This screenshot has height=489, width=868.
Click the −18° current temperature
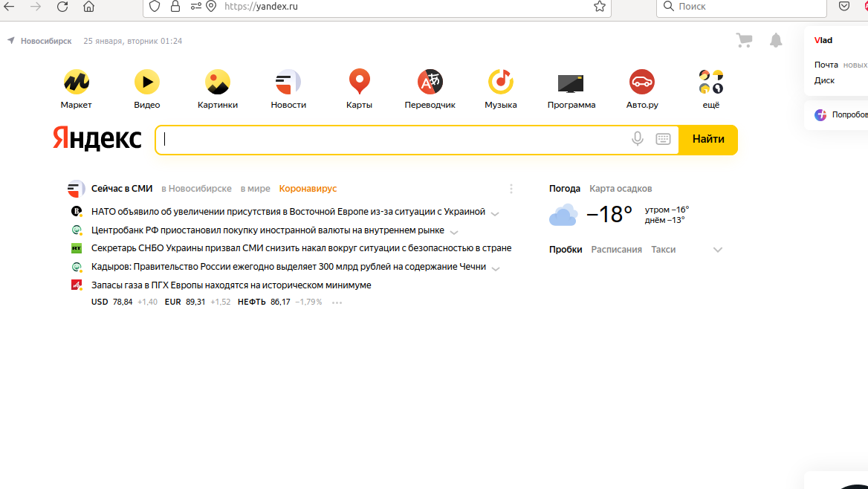coord(609,214)
